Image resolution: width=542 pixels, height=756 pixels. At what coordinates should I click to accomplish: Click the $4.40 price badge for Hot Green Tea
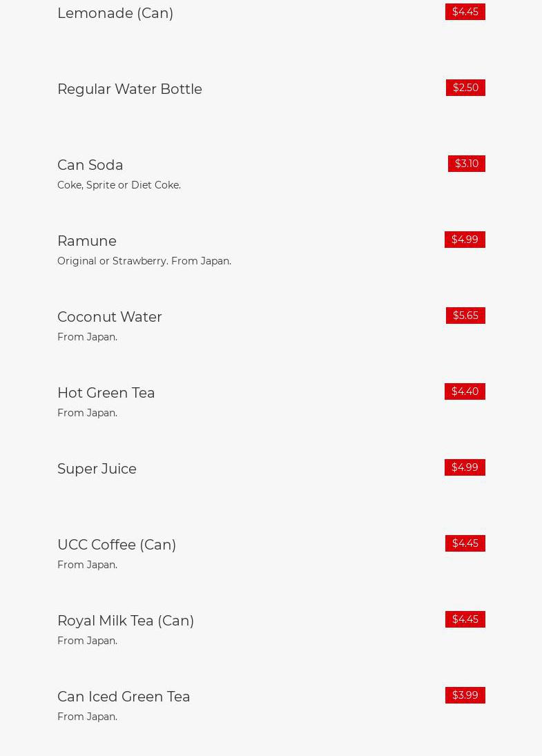tap(465, 391)
